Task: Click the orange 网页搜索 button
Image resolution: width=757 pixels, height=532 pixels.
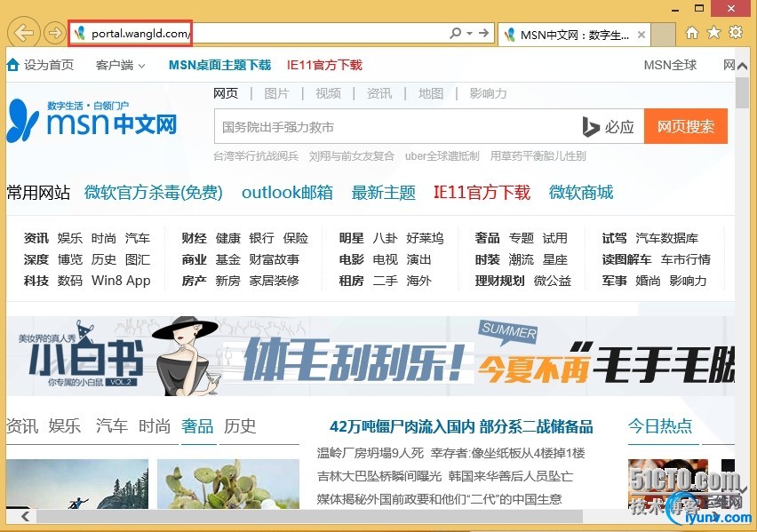Action: point(686,126)
